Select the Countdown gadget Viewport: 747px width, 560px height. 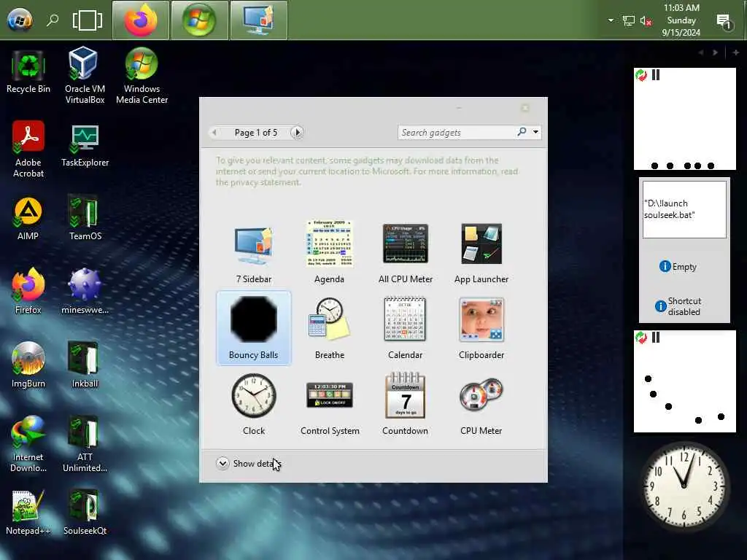pyautogui.click(x=406, y=404)
